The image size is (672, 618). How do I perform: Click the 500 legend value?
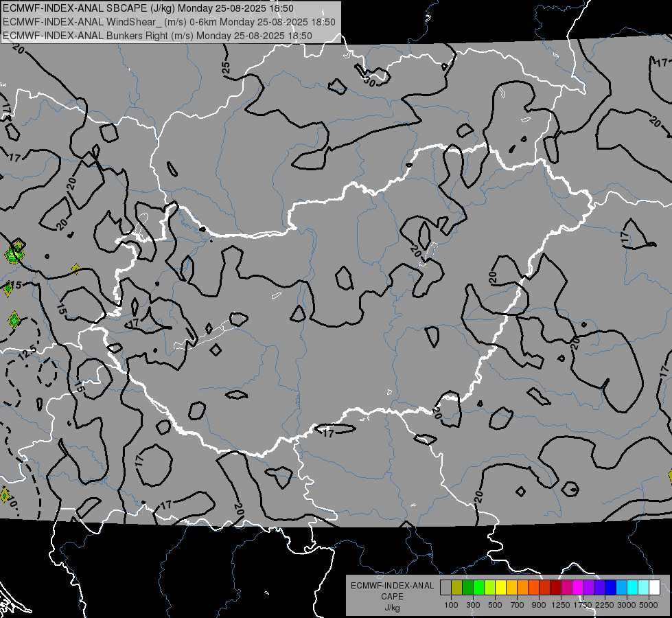(495, 605)
